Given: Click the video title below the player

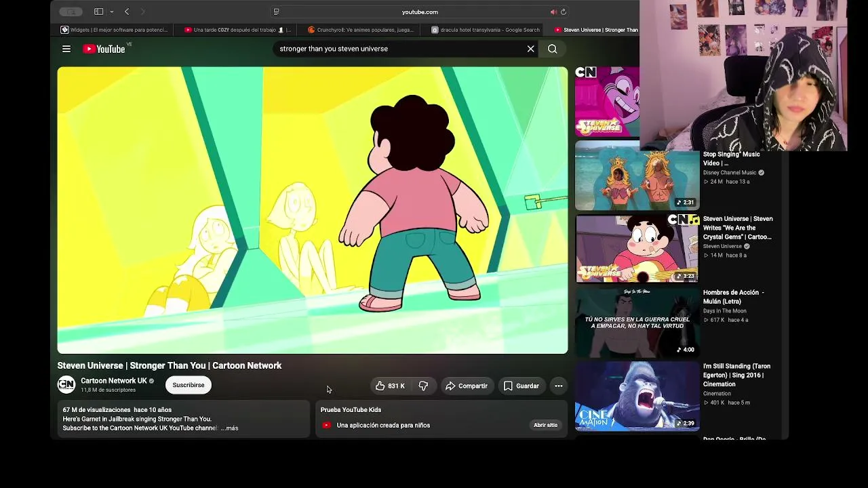Looking at the screenshot, I should (x=170, y=365).
